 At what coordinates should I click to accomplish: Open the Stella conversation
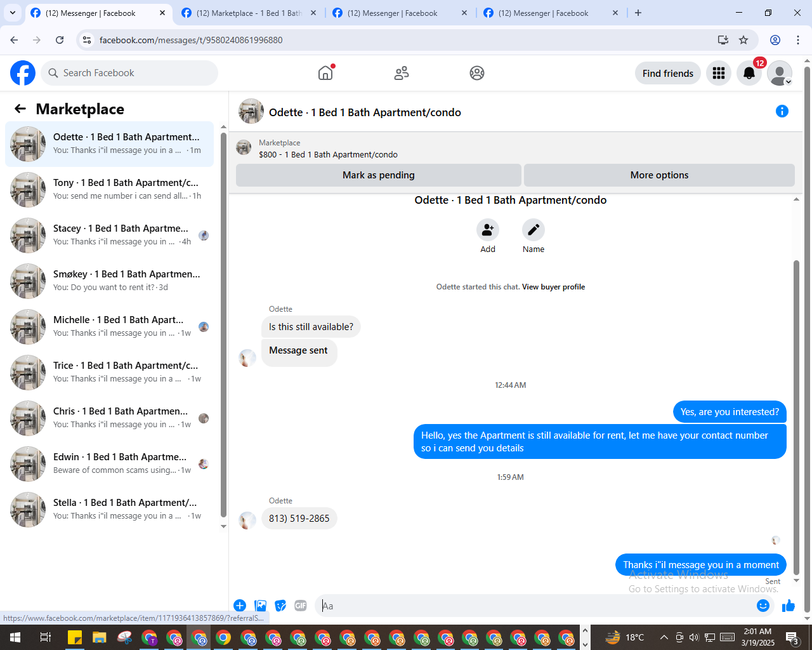[109, 510]
